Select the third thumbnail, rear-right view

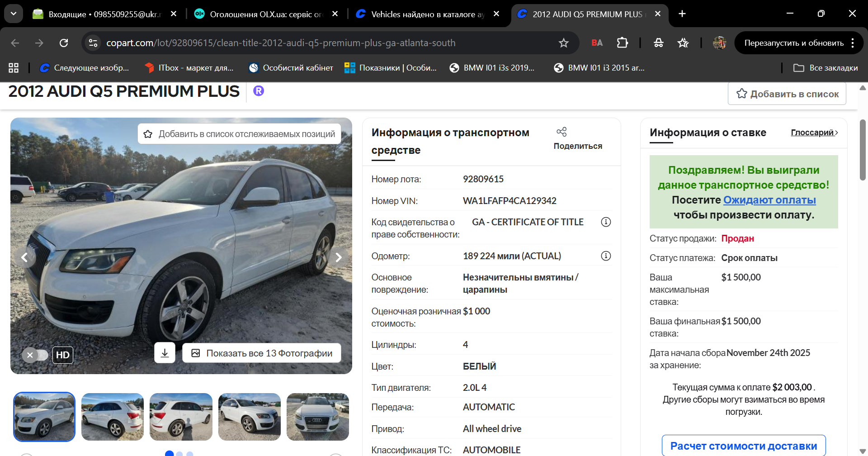point(181,417)
